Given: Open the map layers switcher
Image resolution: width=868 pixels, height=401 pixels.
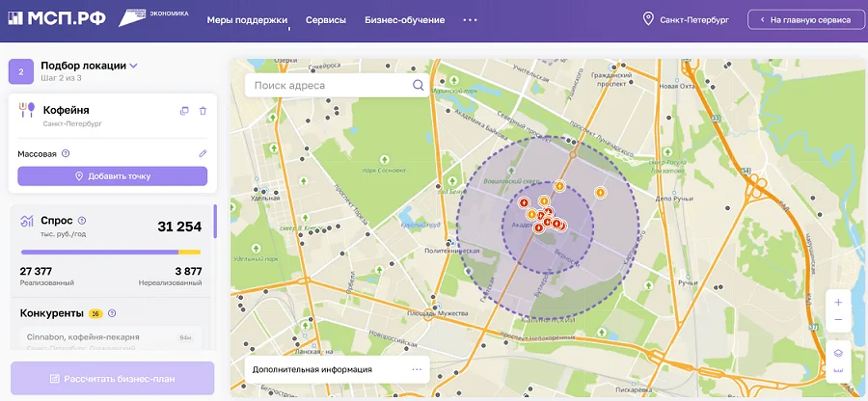Looking at the screenshot, I should pyautogui.click(x=838, y=356).
